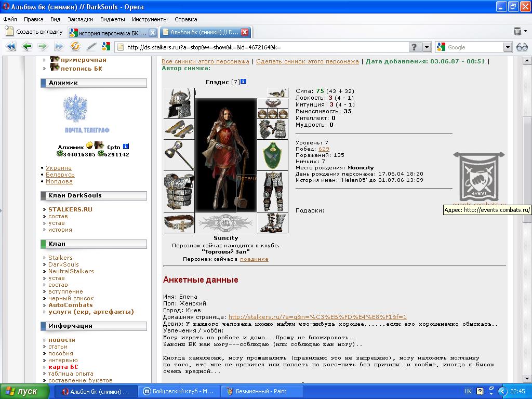Expand the hidden tray icons arrow
The height and width of the screenshot is (399, 532).
point(502,391)
